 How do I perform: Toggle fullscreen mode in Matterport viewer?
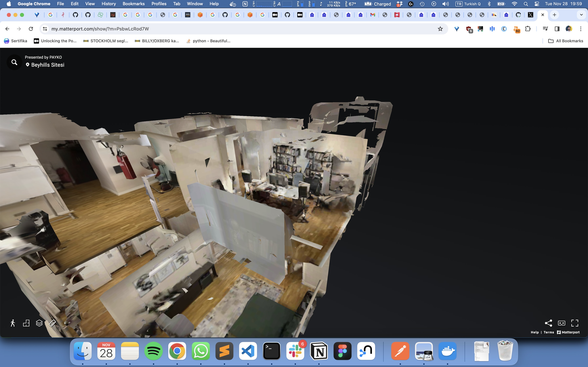pos(575,323)
